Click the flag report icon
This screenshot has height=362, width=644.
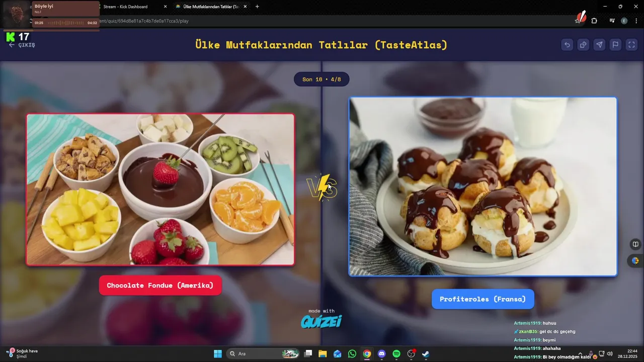click(x=615, y=45)
